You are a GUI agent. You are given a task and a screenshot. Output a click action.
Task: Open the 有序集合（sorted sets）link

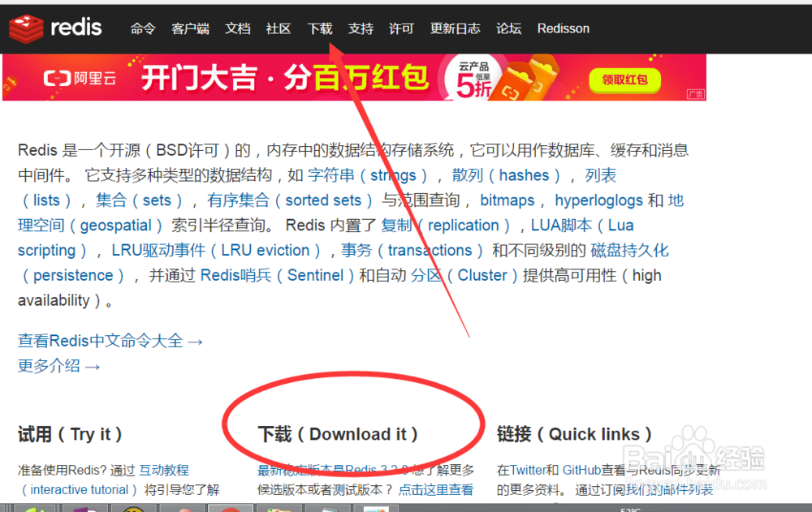(x=290, y=200)
